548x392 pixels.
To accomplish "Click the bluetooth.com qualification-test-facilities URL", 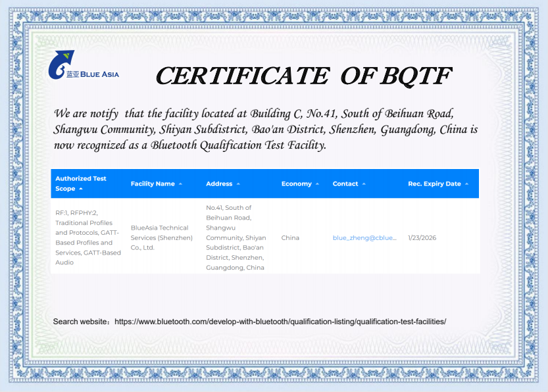I will 280,322.
